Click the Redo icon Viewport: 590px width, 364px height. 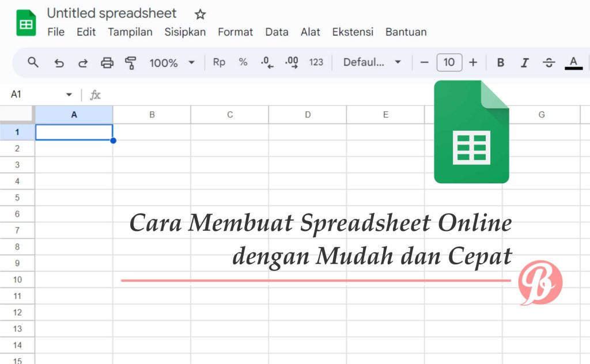pos(83,62)
